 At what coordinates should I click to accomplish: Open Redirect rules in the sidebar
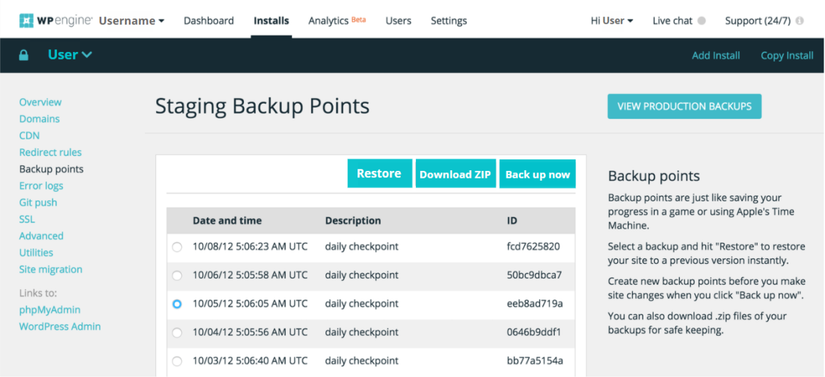51,152
